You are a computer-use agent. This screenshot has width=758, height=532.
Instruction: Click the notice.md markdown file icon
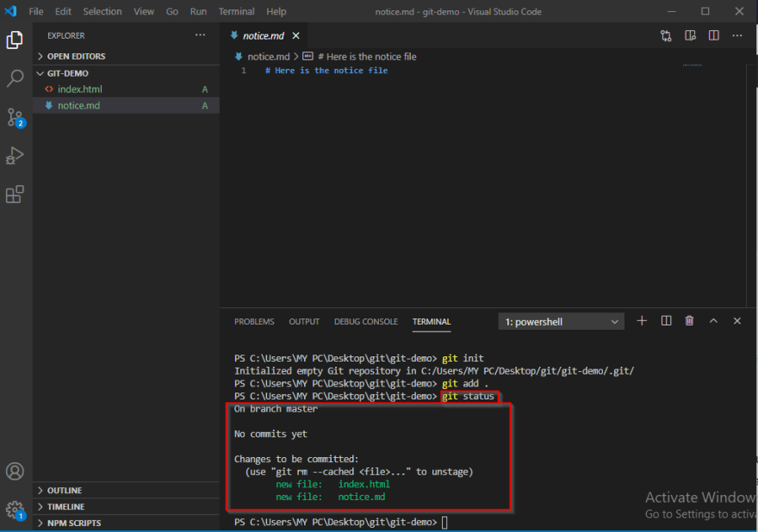tap(49, 105)
